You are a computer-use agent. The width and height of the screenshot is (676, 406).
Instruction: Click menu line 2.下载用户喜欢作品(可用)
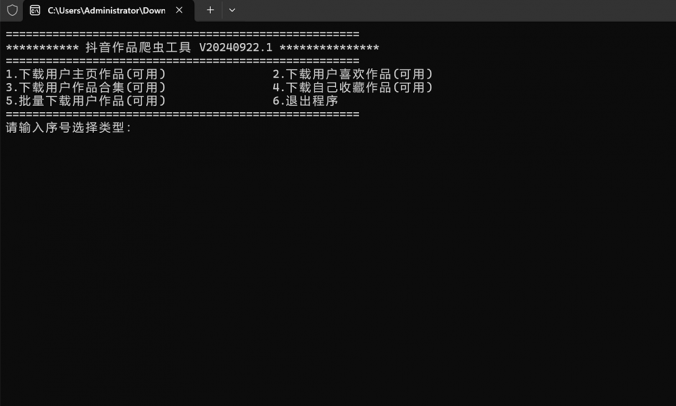pos(353,74)
